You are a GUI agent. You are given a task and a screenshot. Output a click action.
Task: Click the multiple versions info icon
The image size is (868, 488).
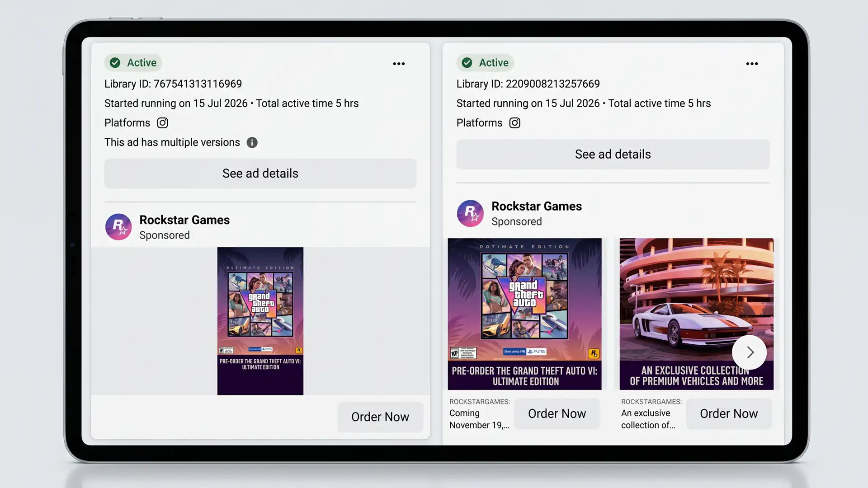tap(252, 143)
